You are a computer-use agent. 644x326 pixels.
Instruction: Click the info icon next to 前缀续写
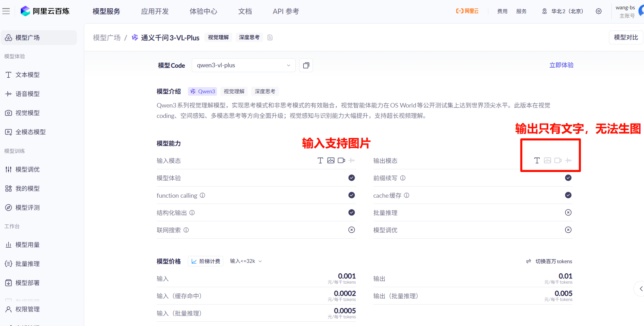[x=403, y=178]
